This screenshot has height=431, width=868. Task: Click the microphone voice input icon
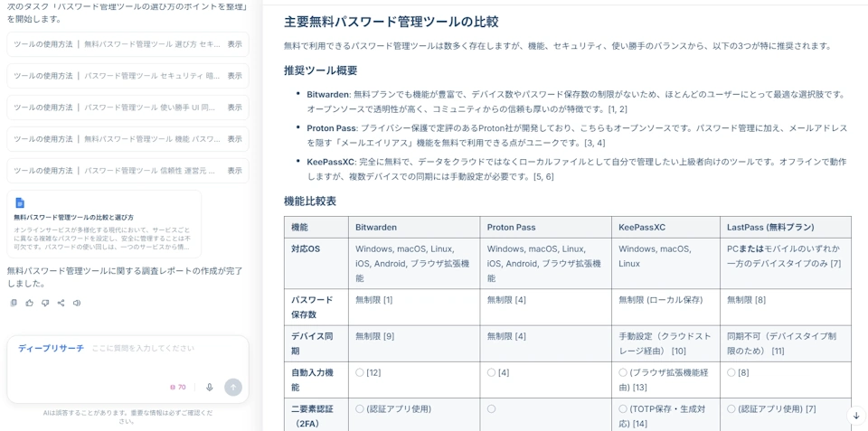point(210,387)
